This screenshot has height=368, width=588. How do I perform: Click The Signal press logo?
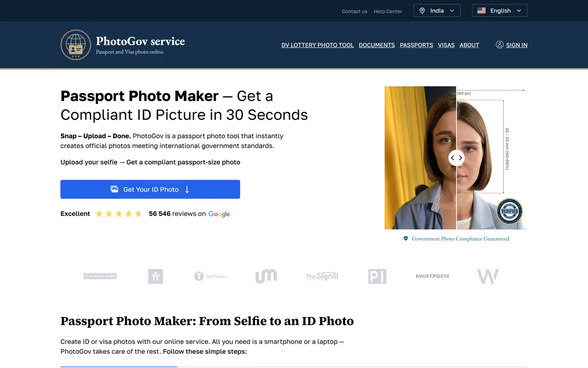tap(322, 276)
